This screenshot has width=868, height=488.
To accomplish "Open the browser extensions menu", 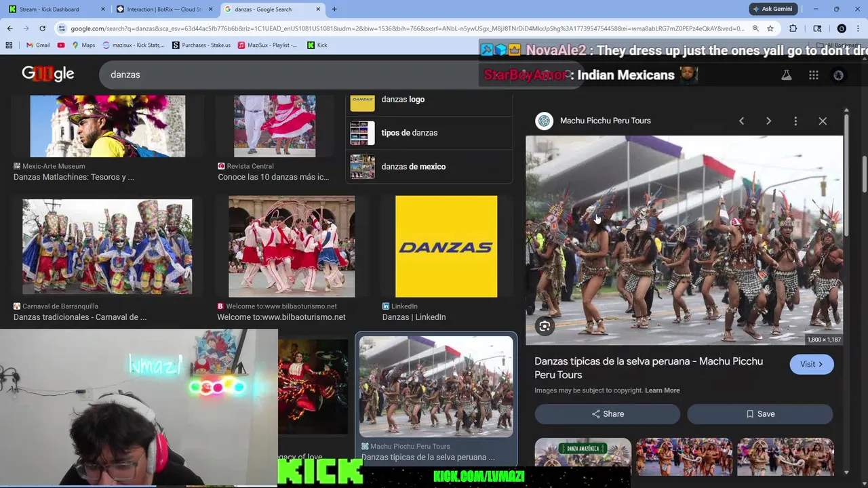I will click(x=793, y=28).
